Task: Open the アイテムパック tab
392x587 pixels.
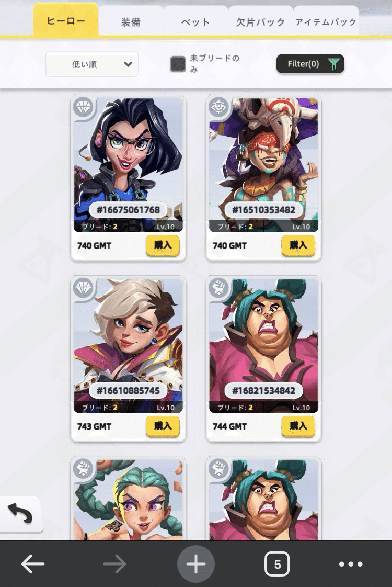Action: pyautogui.click(x=326, y=22)
